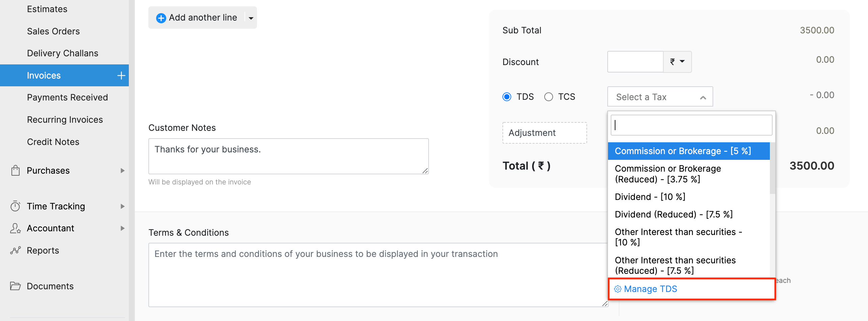Click the Time Tracking stopwatch icon
The height and width of the screenshot is (321, 868).
(x=16, y=206)
